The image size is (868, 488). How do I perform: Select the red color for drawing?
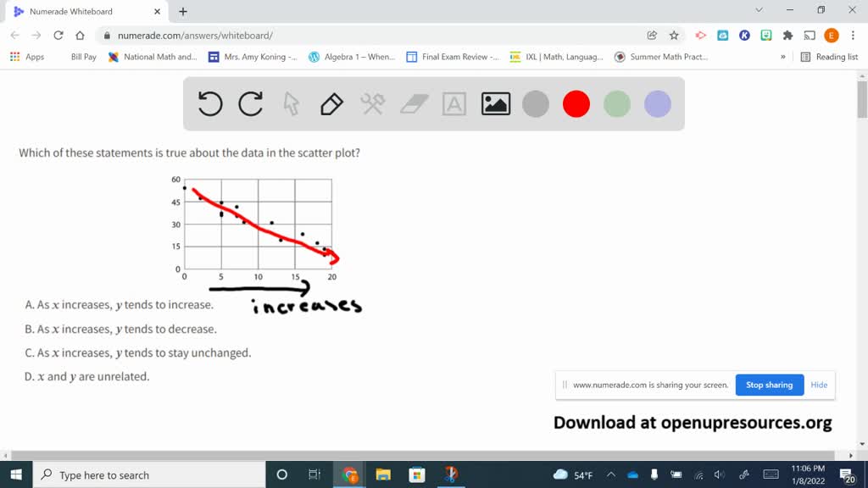[576, 103]
